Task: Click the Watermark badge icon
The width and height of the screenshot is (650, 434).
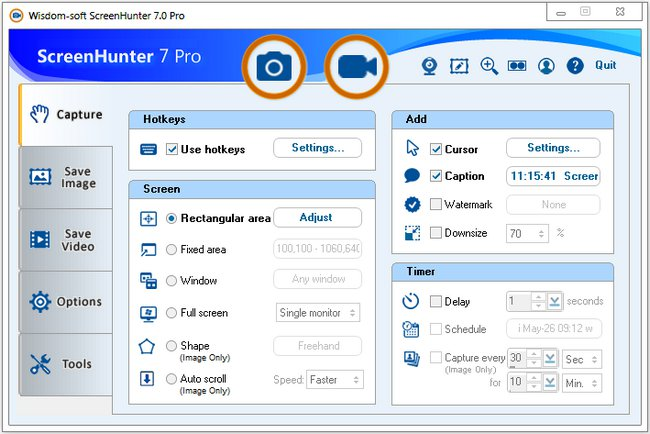Action: click(x=412, y=204)
